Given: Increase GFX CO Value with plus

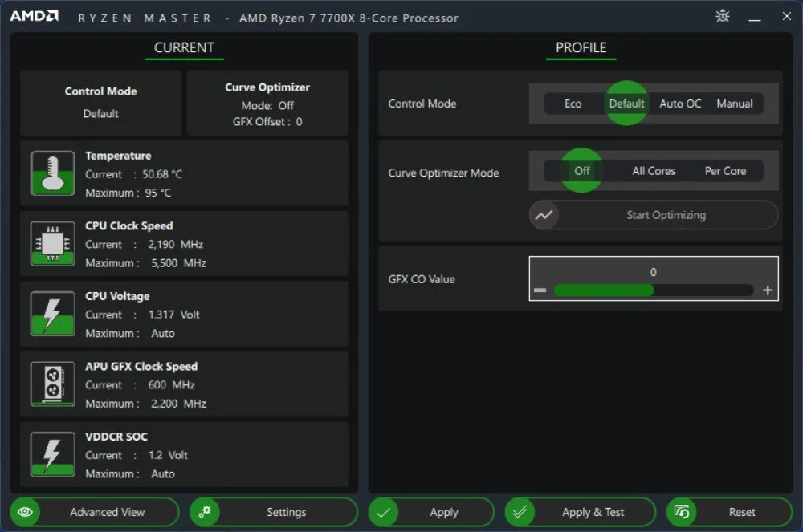Looking at the screenshot, I should (768, 290).
